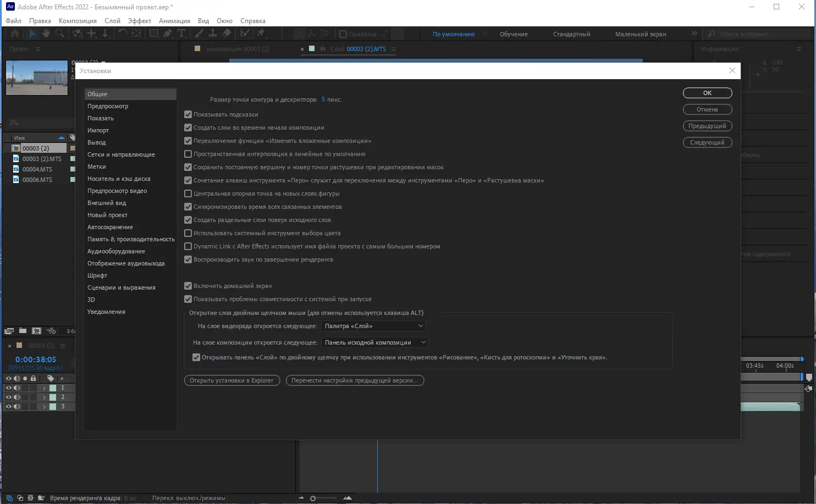
Task: Click the Interpret Footage icon in Project panel
Action: (x=9, y=331)
